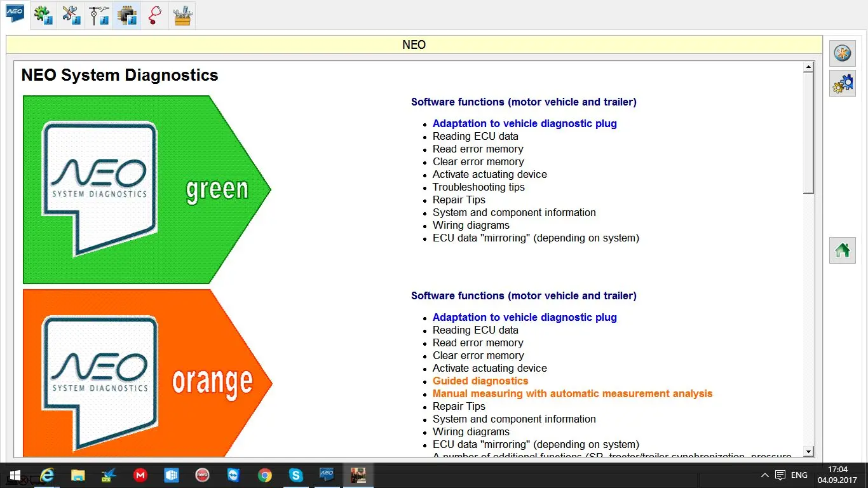Click the scroll up arrow of content pane
Screen dimensions: 868x488
[x=809, y=67]
